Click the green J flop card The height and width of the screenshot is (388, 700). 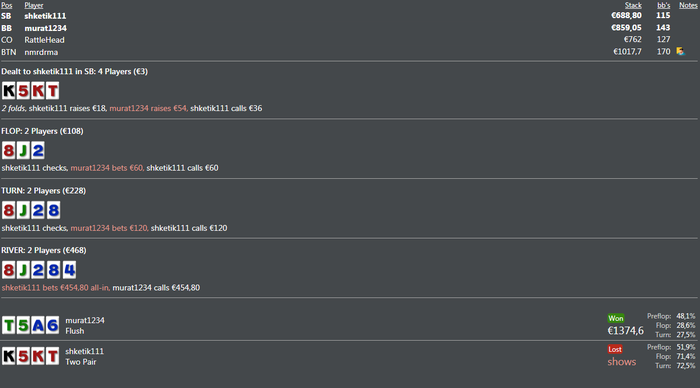[x=23, y=150]
